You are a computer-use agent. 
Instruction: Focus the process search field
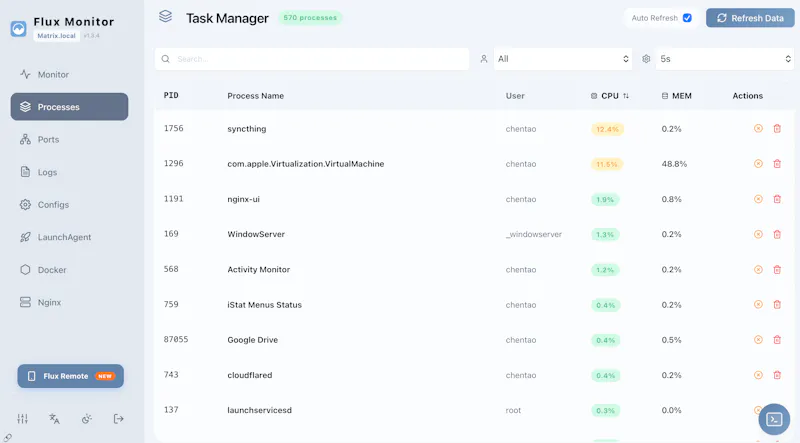pos(312,59)
